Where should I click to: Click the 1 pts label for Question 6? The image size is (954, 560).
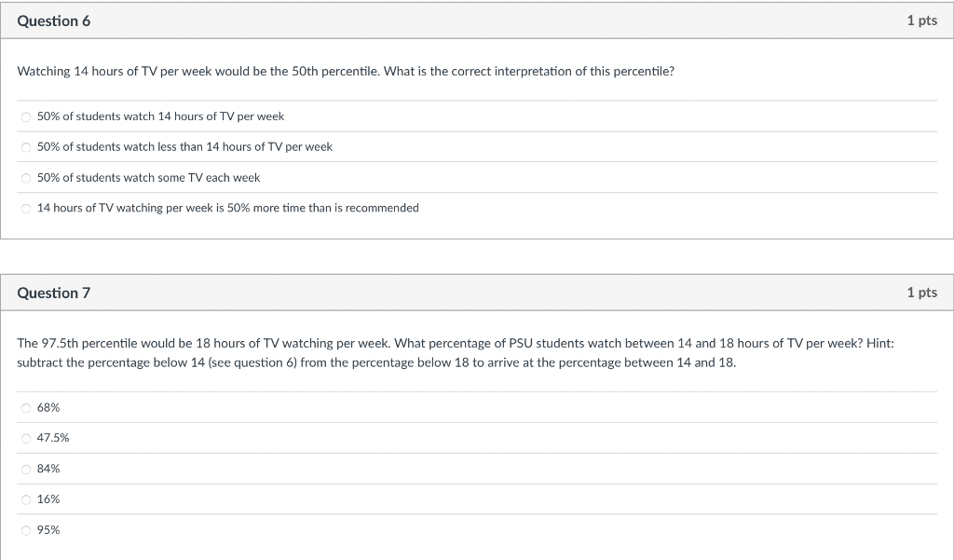[x=921, y=20]
